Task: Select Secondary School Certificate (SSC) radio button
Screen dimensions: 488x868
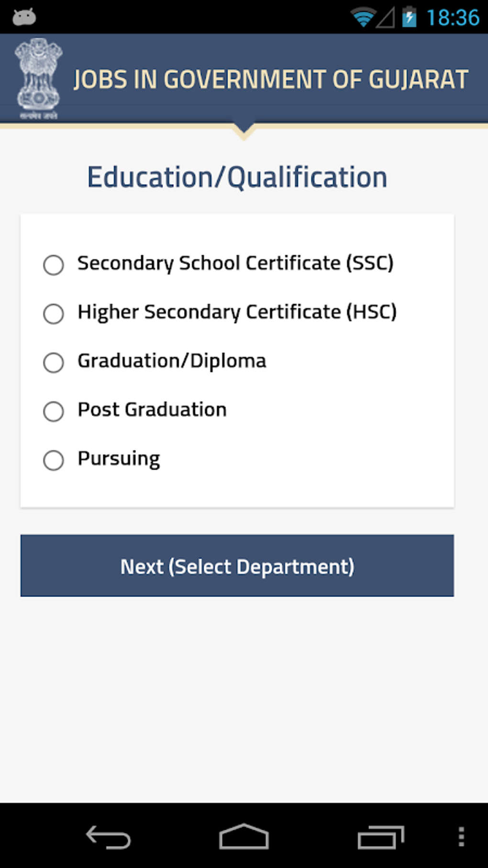Action: click(54, 265)
